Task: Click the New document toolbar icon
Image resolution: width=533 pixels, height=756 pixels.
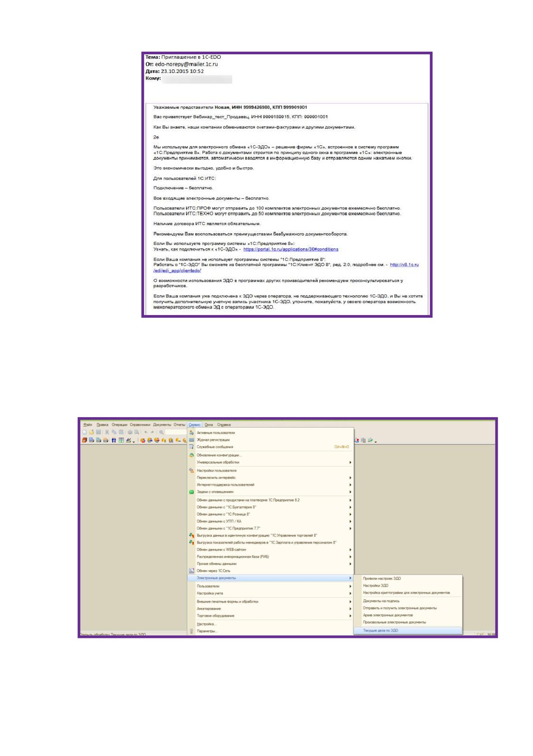Action: [x=84, y=432]
